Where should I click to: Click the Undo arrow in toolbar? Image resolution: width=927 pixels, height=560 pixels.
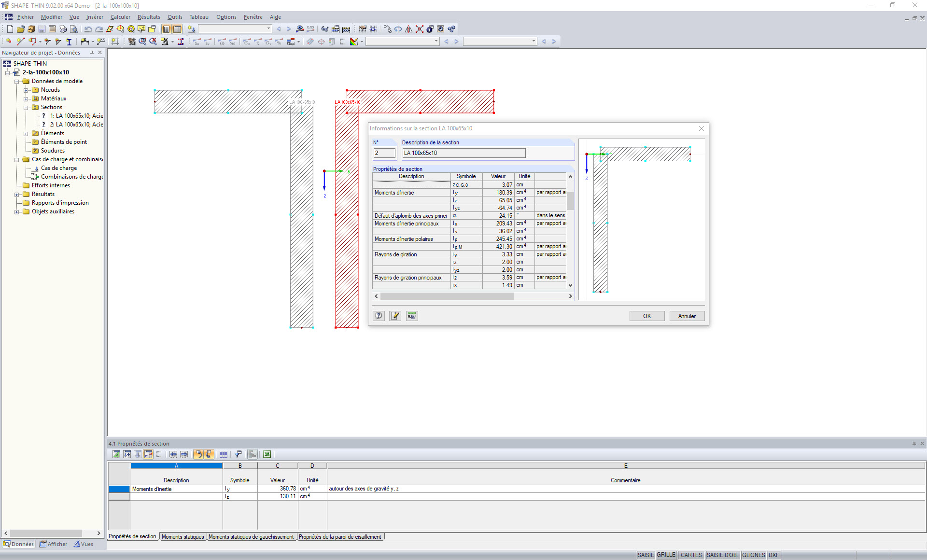tap(88, 29)
